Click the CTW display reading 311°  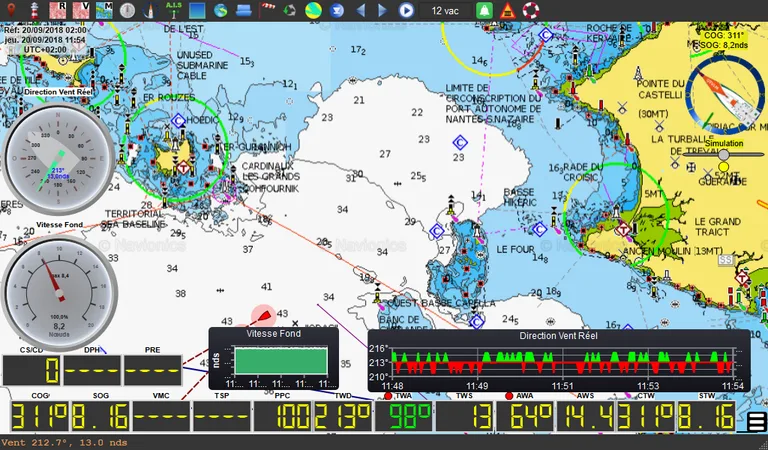click(x=646, y=417)
